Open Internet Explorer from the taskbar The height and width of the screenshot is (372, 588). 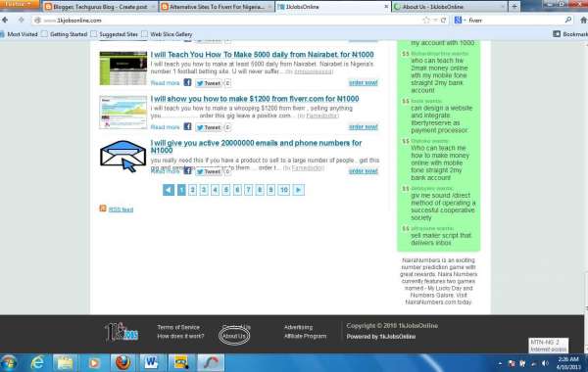37,362
